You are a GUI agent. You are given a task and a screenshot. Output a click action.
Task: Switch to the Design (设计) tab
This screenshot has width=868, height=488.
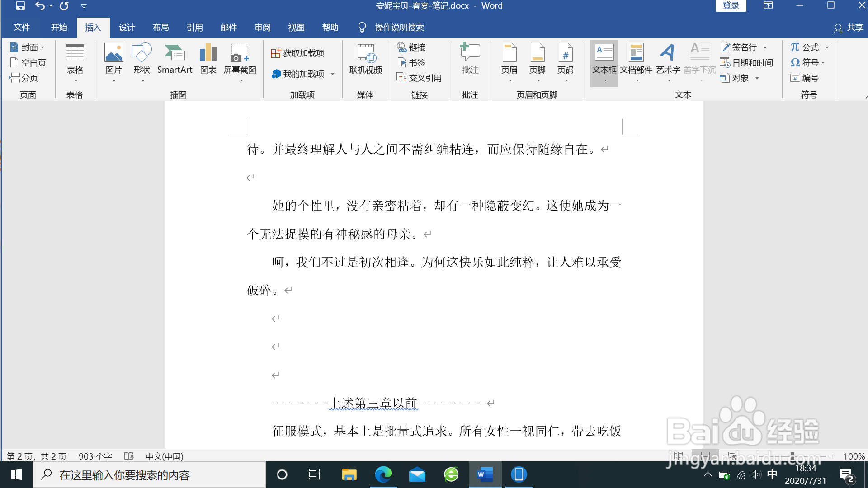(x=127, y=28)
